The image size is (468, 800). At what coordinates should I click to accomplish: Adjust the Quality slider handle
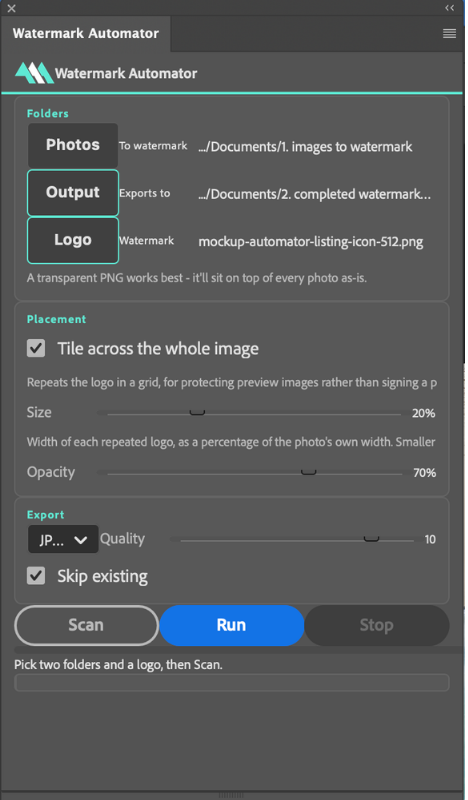(371, 539)
